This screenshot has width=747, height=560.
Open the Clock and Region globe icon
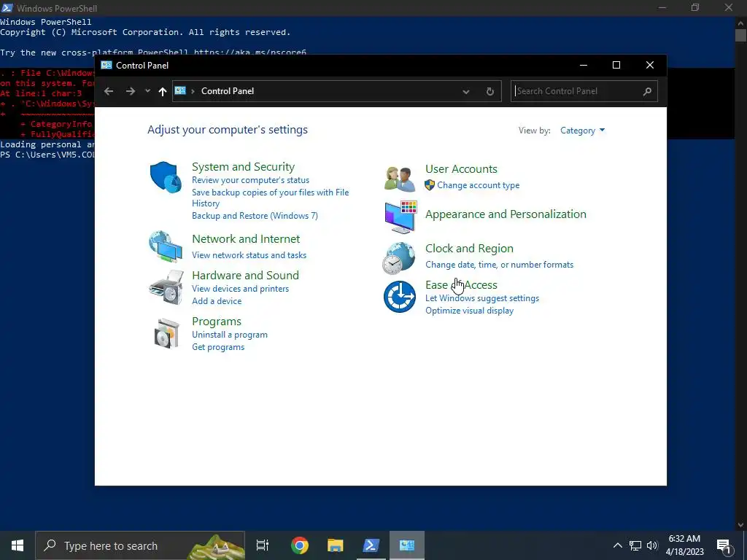[399, 258]
